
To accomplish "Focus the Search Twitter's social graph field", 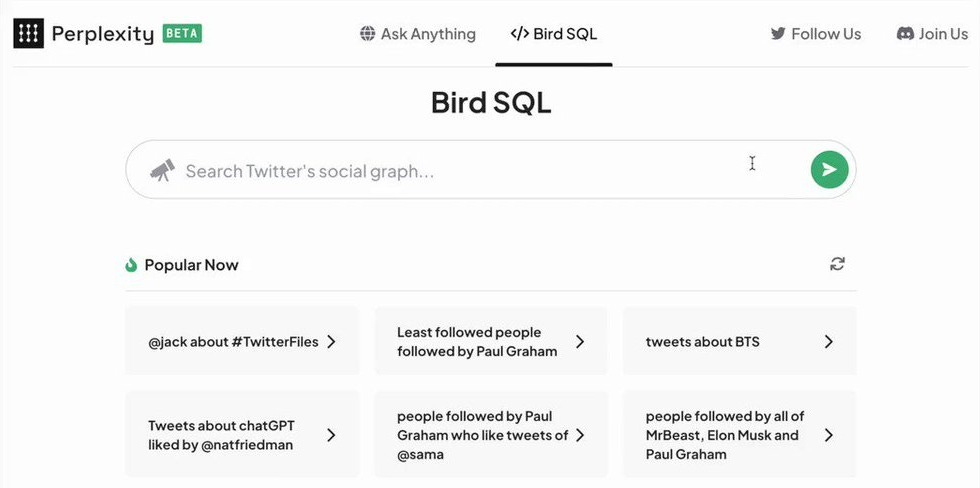I will pos(460,171).
